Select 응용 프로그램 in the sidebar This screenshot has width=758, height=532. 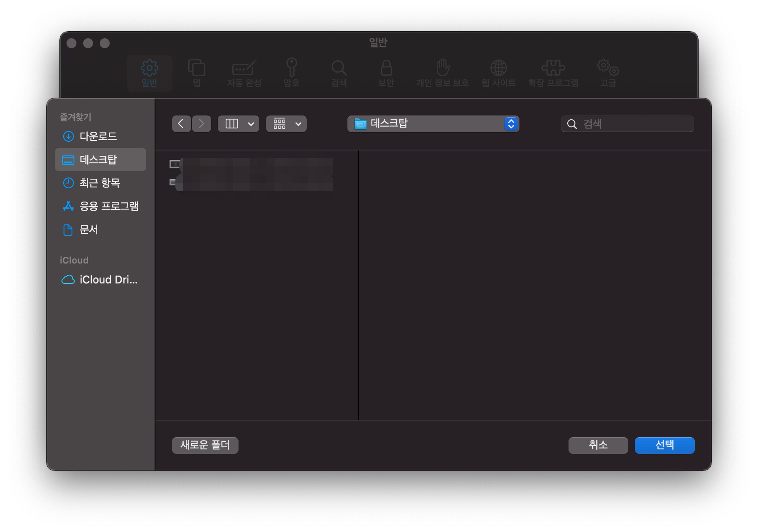(x=100, y=206)
